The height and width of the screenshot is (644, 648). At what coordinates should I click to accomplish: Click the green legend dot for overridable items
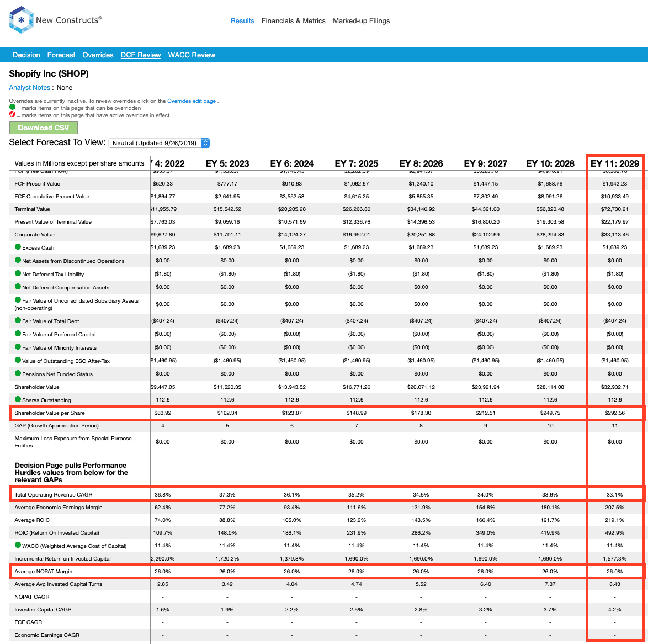(12, 107)
